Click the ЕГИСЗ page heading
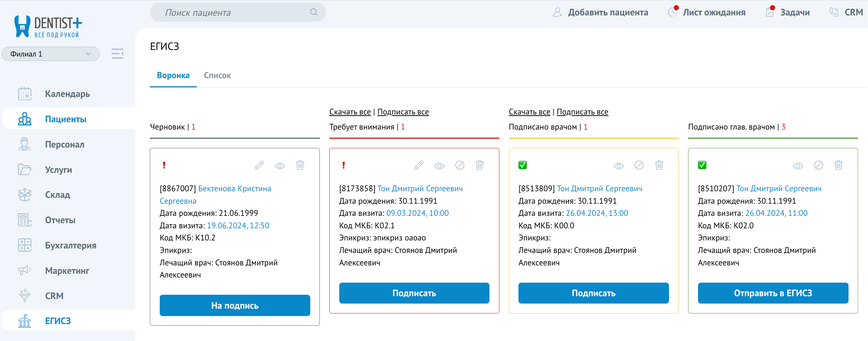 [x=164, y=46]
